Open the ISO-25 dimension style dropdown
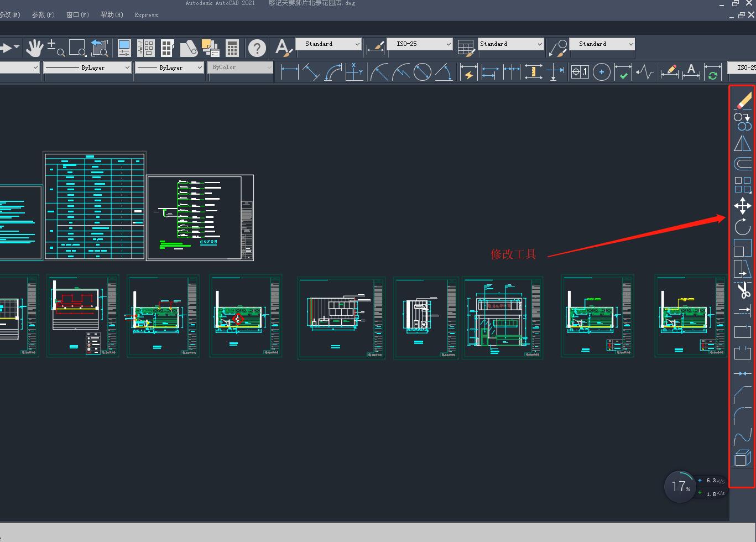756x542 pixels. [419, 44]
